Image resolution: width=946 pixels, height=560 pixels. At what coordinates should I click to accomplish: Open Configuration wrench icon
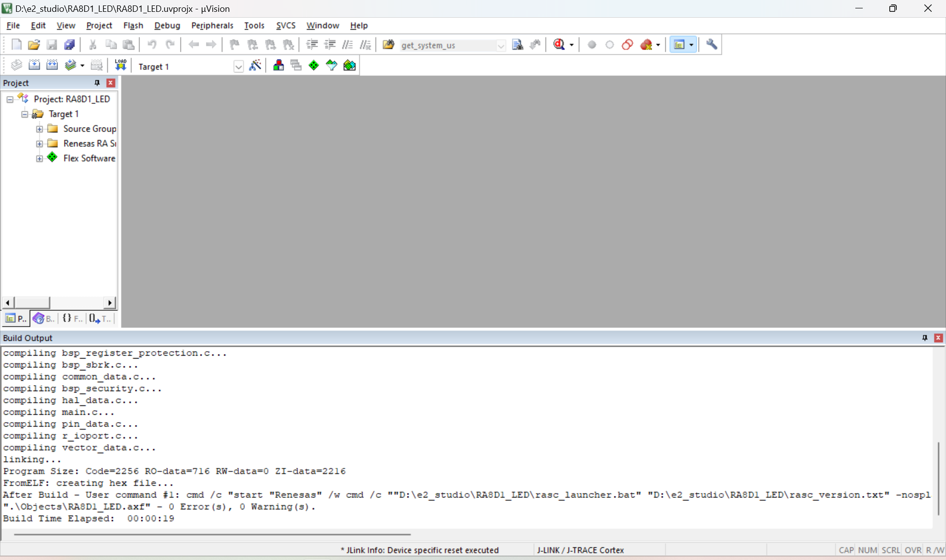click(x=711, y=45)
